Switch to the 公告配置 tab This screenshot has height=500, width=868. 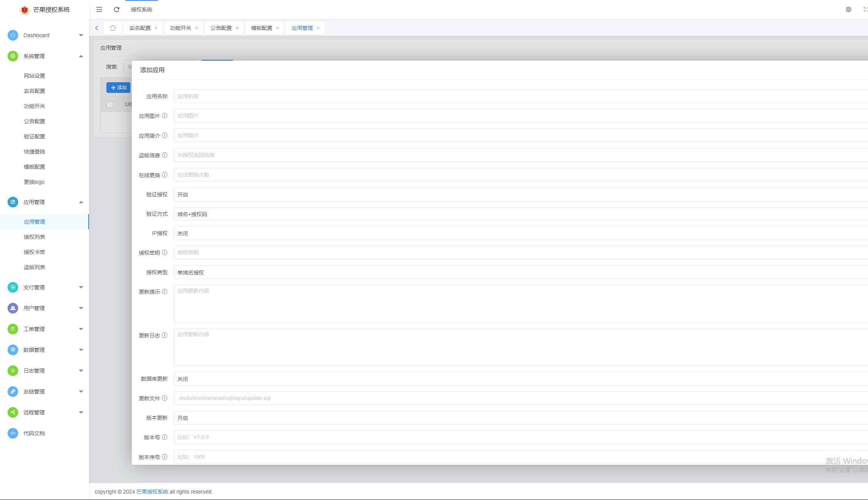[x=221, y=28]
